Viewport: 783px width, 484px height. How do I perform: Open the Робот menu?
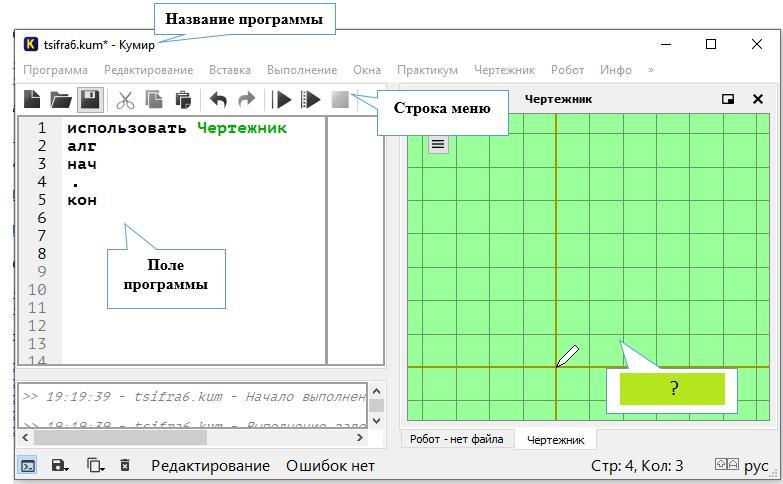(567, 70)
